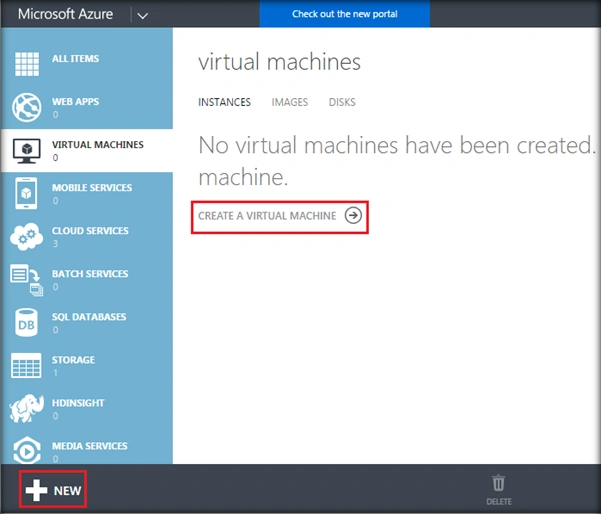Click the virtual machines page heading
Viewport: 601px width, 514px height.
279,62
